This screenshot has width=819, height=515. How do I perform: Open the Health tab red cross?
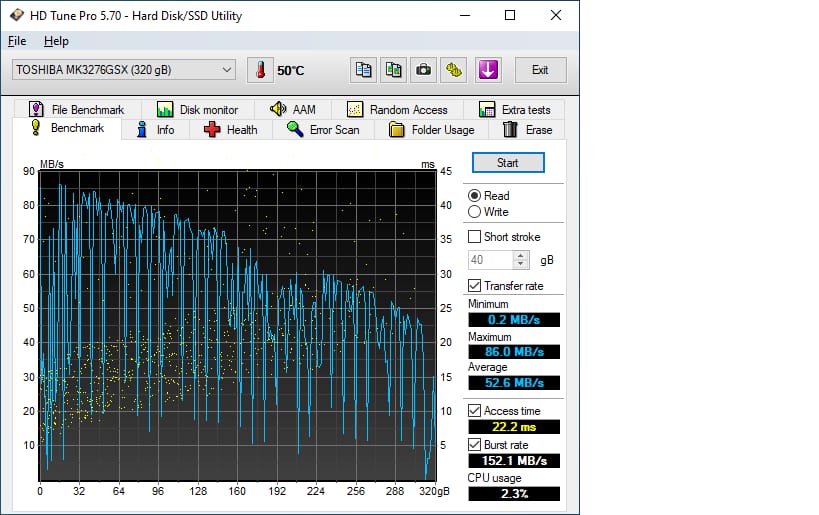point(212,130)
